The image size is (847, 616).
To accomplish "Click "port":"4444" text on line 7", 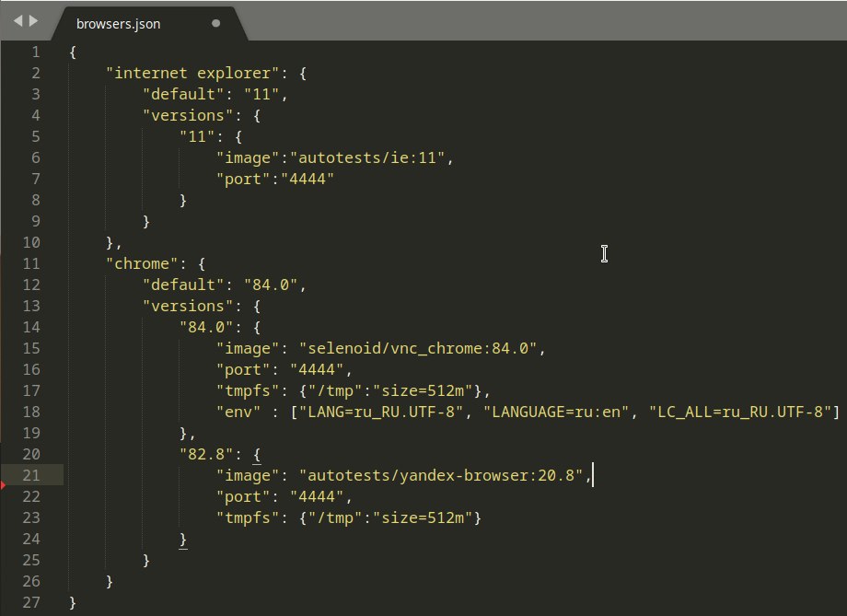I will click(x=275, y=179).
